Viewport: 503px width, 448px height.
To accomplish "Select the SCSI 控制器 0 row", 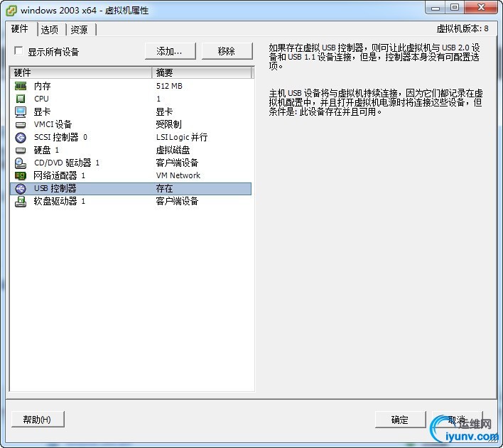I will pos(131,137).
